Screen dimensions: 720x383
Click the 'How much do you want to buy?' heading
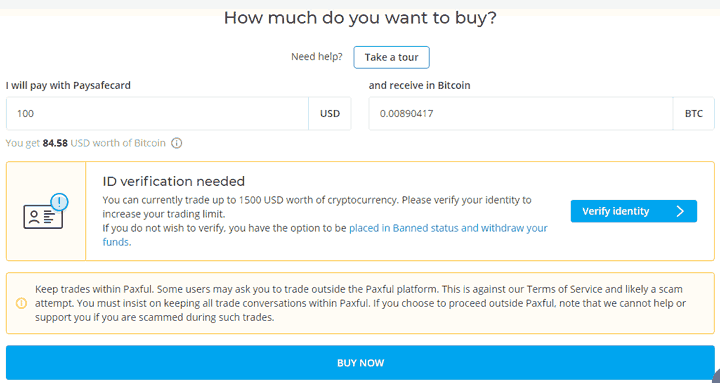pos(360,18)
